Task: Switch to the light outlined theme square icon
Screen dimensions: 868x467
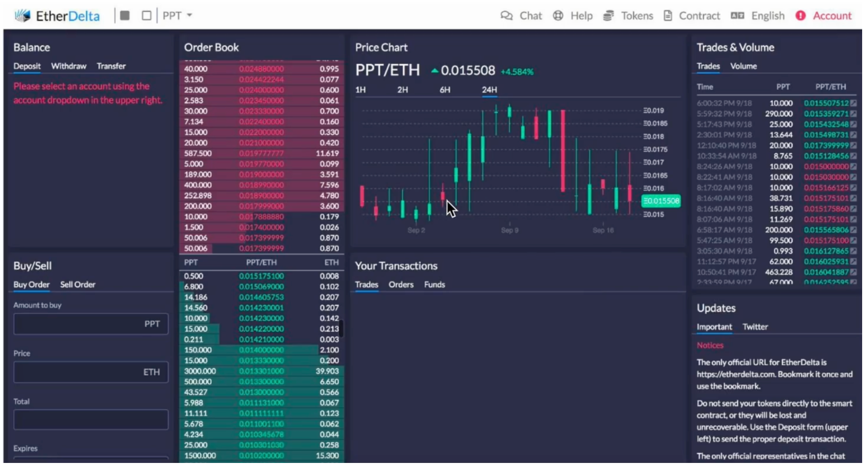Action: click(147, 16)
